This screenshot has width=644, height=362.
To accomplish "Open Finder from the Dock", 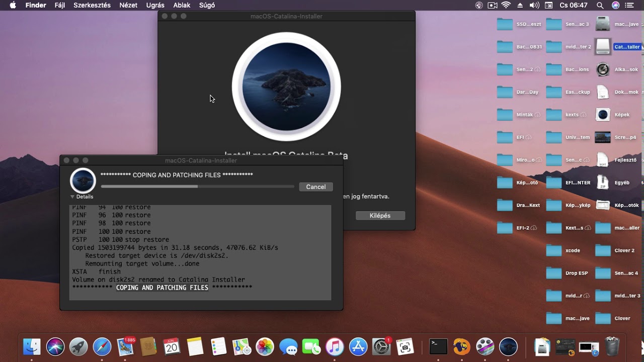I will click(x=32, y=346).
